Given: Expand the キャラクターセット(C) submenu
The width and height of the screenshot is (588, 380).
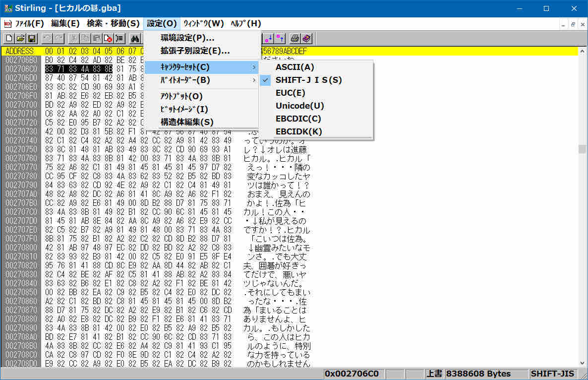Looking at the screenshot, I should 202,67.
